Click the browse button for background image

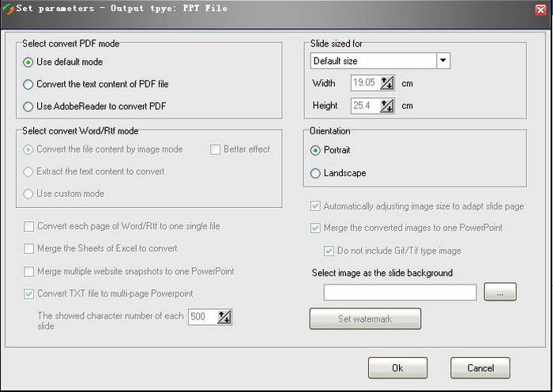pyautogui.click(x=500, y=292)
